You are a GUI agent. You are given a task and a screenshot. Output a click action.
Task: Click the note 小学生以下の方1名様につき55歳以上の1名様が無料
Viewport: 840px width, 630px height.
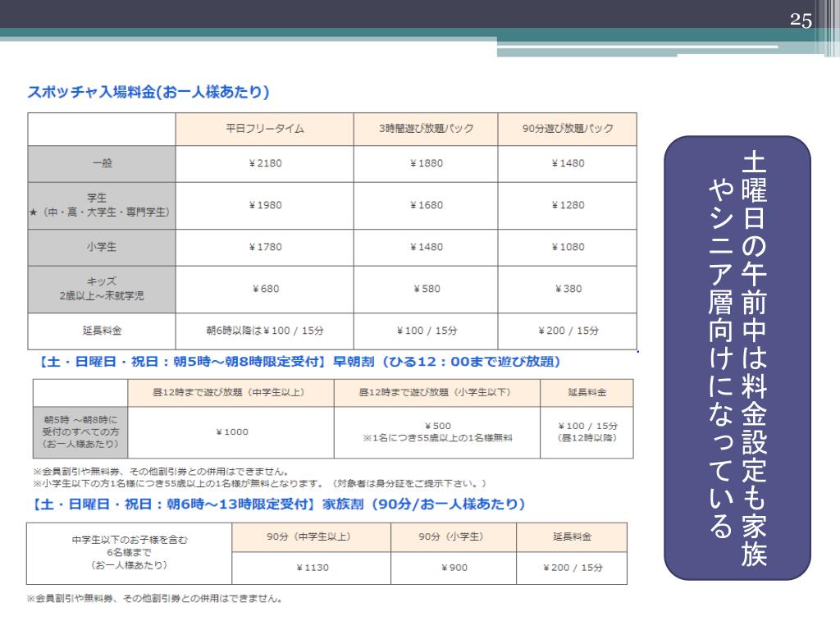(260, 484)
